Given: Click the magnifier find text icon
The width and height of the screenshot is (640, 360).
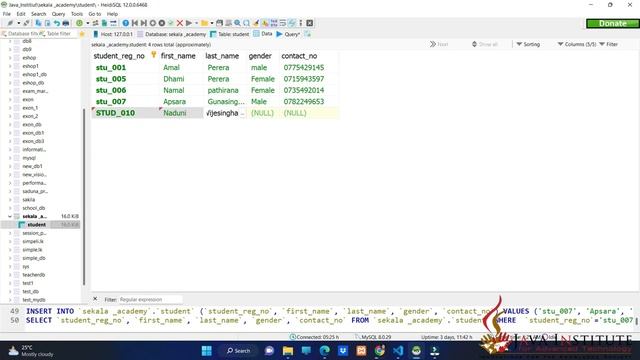Looking at the screenshot, I should [x=237, y=23].
